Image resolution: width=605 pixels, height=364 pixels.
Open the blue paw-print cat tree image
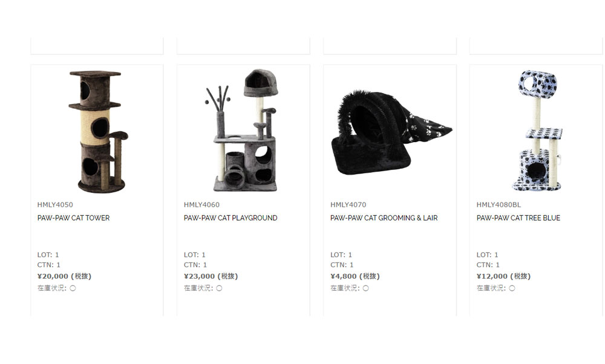pos(537,131)
